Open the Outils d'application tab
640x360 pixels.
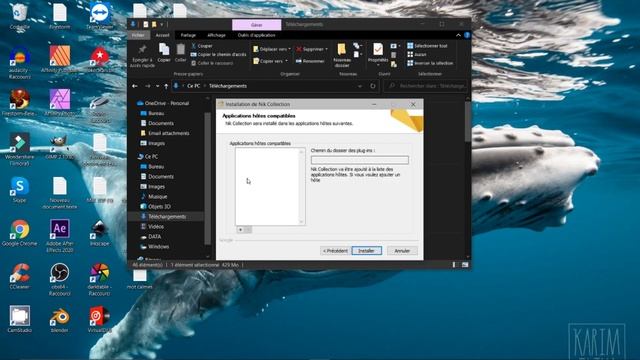click(x=256, y=35)
